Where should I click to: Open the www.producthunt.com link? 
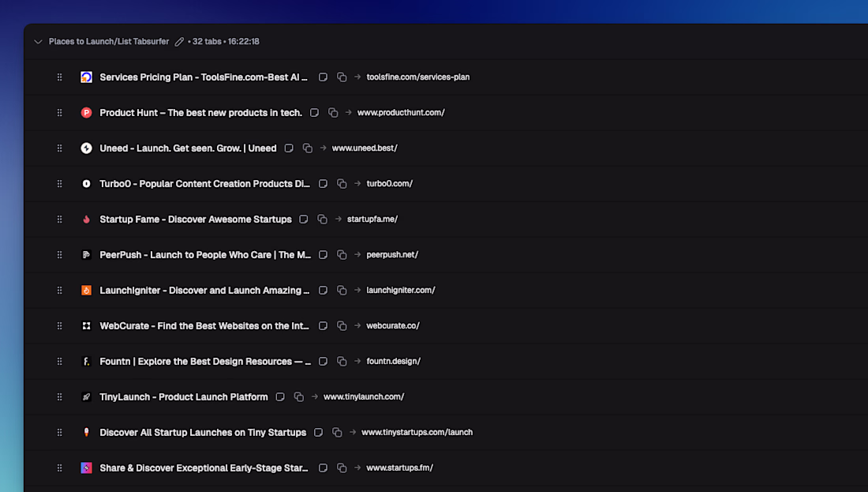click(x=401, y=113)
